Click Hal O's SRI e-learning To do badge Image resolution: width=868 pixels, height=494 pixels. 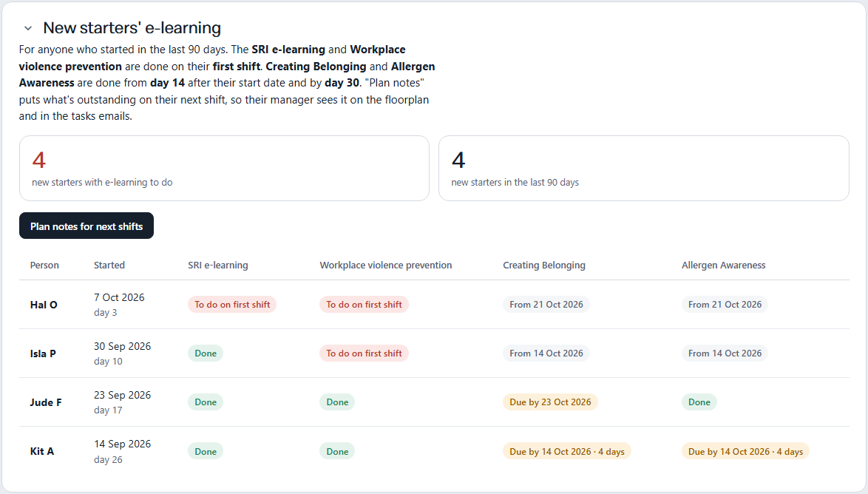click(232, 305)
